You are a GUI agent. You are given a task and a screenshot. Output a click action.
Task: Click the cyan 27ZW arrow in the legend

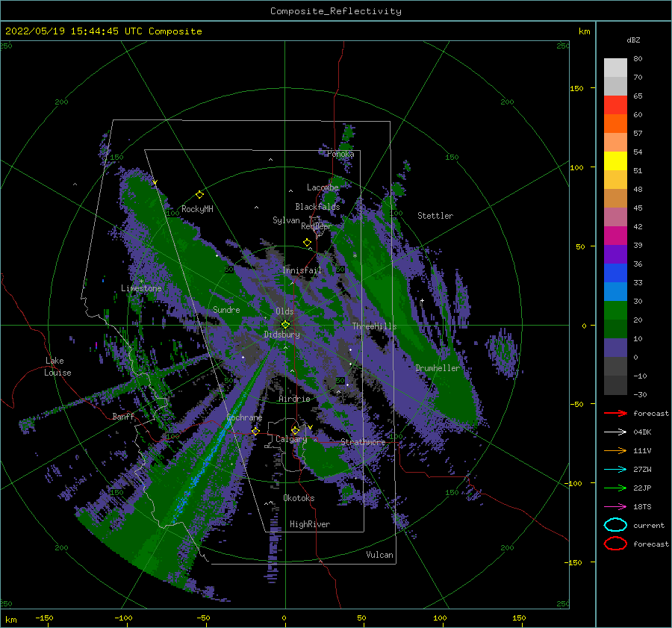click(x=615, y=470)
